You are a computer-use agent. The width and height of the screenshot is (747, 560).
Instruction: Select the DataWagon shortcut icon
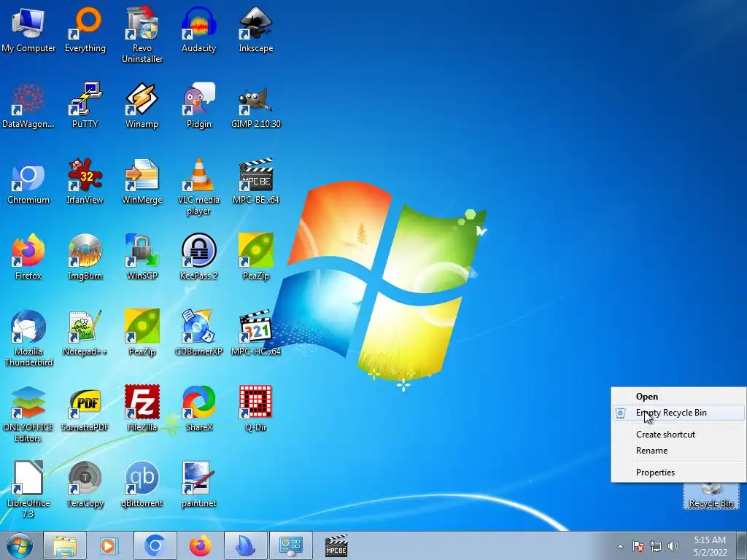28,105
